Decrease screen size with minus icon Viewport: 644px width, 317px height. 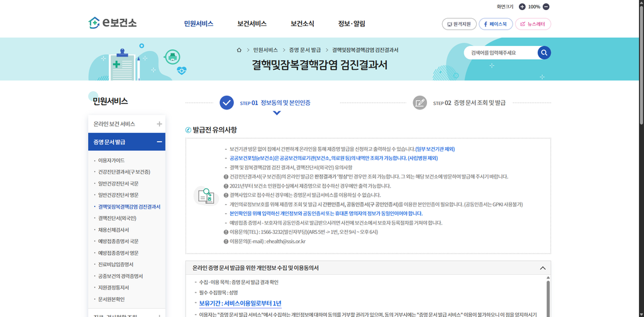(546, 6)
